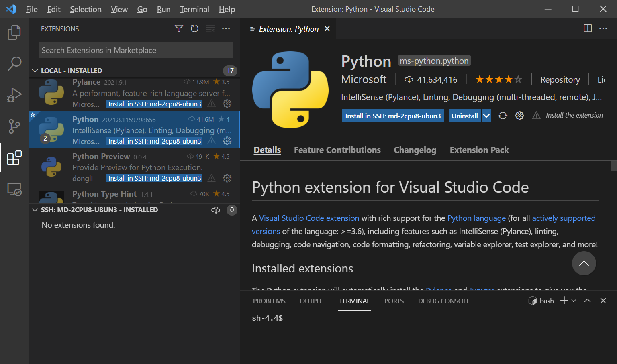Open the Source Control view
Viewport: 617px width, 364px height.
coord(14,126)
